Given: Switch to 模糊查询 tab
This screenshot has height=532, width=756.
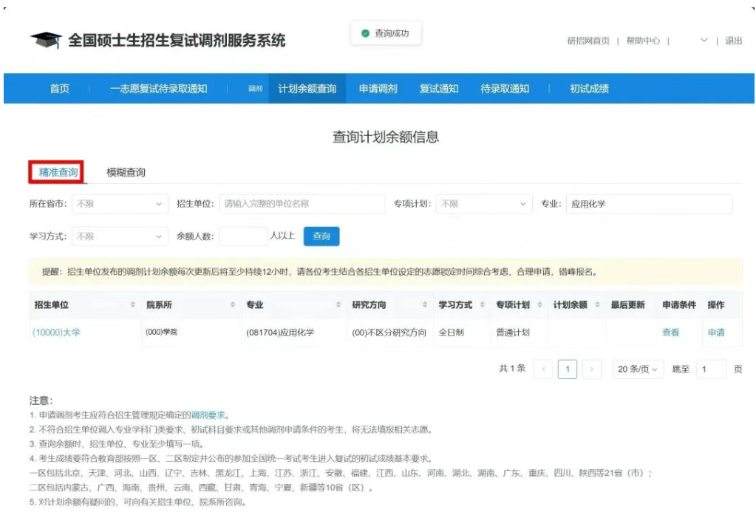Looking at the screenshot, I should [126, 173].
